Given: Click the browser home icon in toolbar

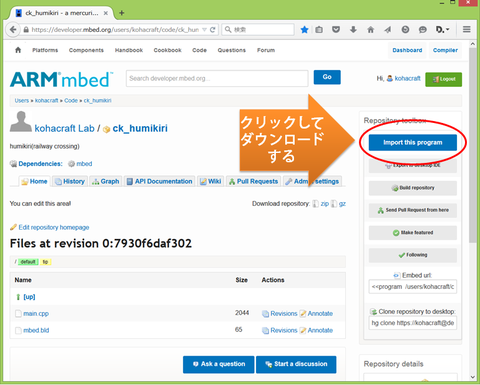Looking at the screenshot, I should (370, 30).
